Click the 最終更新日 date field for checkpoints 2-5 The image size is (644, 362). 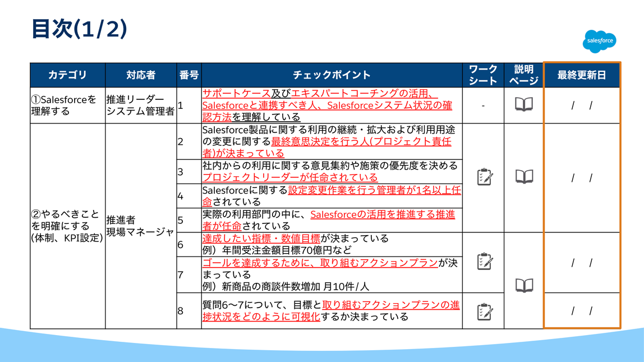[x=582, y=178]
